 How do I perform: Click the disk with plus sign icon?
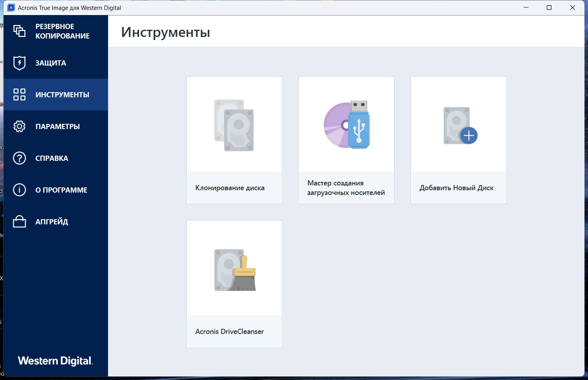[460, 125]
